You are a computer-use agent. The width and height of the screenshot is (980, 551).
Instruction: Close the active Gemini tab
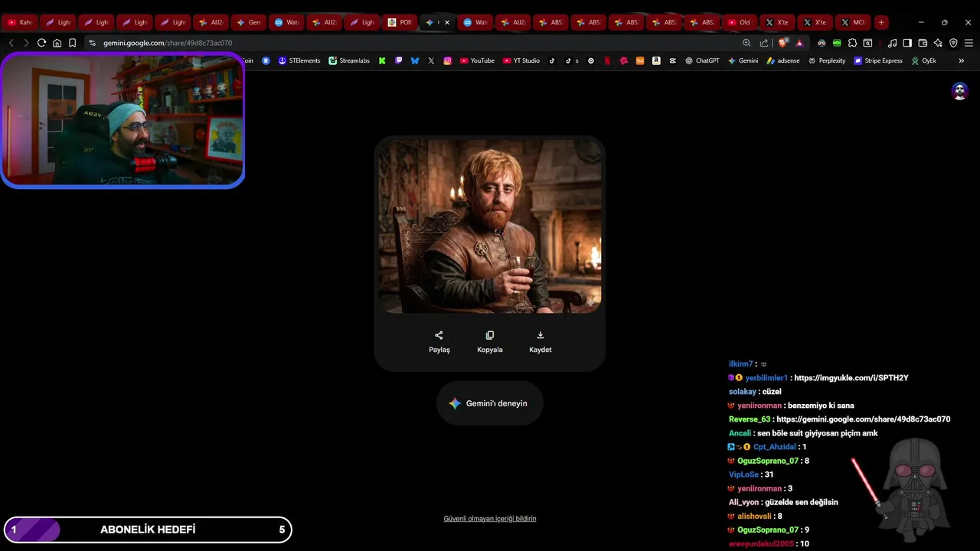[447, 22]
